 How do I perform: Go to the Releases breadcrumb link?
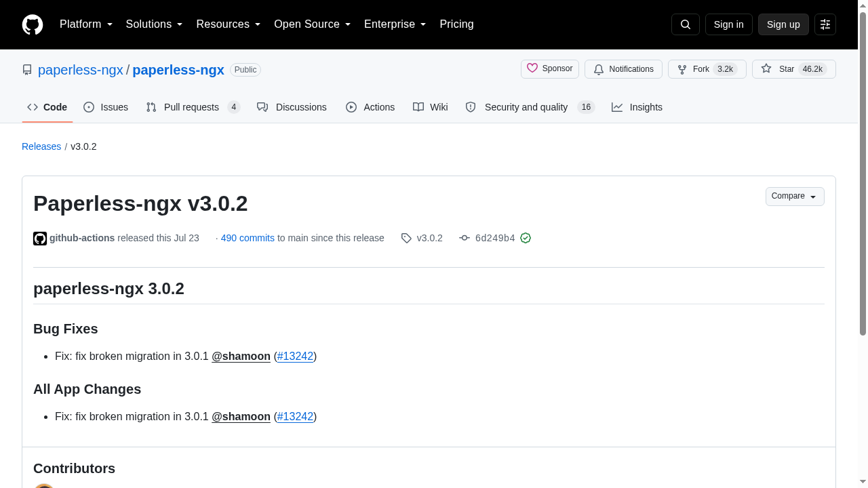[41, 146]
